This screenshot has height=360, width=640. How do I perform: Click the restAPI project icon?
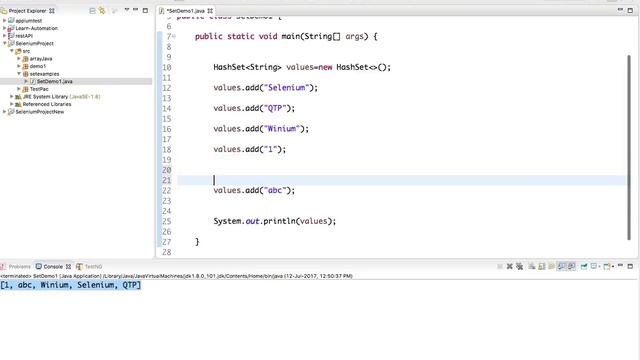click(x=11, y=36)
